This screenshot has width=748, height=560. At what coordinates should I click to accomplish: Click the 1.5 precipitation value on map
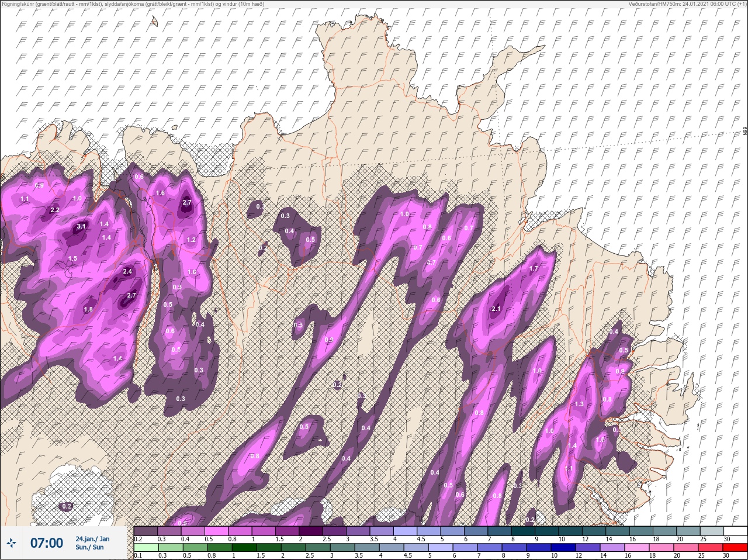tap(72, 258)
